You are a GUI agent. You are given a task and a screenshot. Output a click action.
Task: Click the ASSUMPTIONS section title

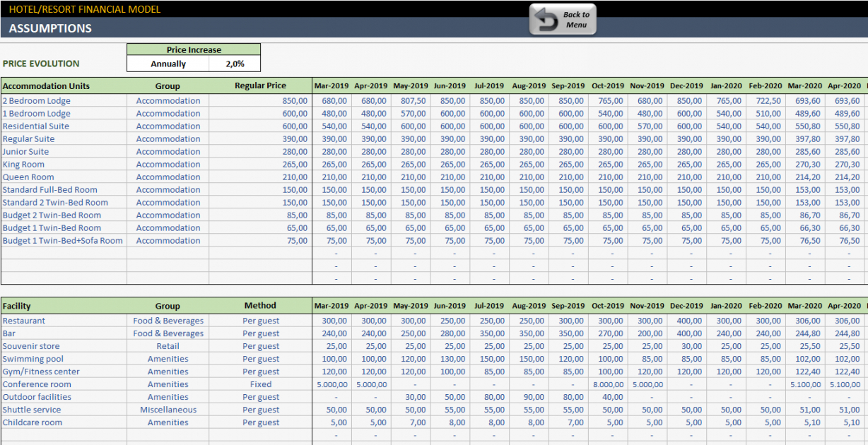point(50,28)
